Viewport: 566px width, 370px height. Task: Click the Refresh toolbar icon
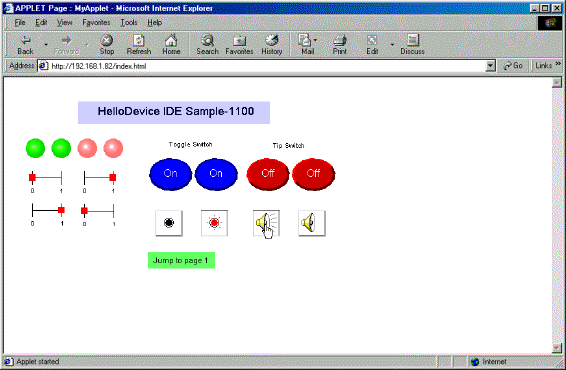pyautogui.click(x=139, y=44)
